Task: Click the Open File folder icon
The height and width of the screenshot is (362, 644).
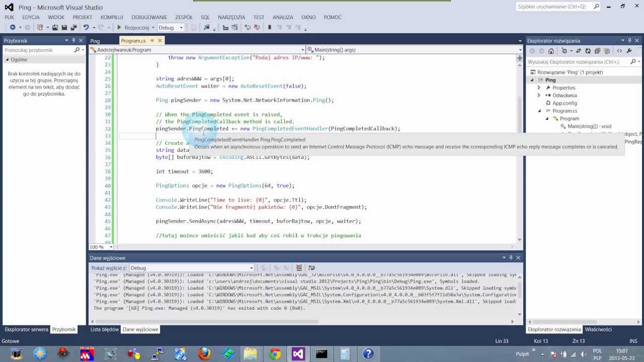Action: (55, 28)
